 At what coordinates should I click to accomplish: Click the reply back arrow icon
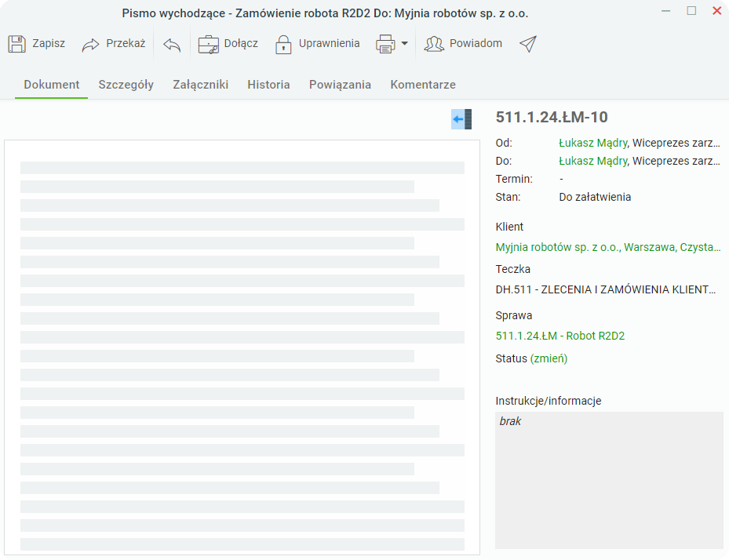(x=172, y=45)
